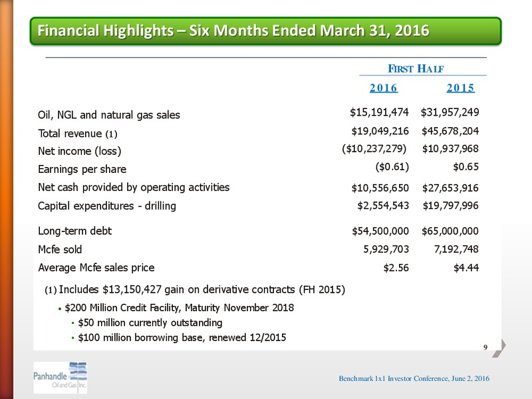The height and width of the screenshot is (399, 532).
Task: Click the value $0.65
Action: [466, 167]
